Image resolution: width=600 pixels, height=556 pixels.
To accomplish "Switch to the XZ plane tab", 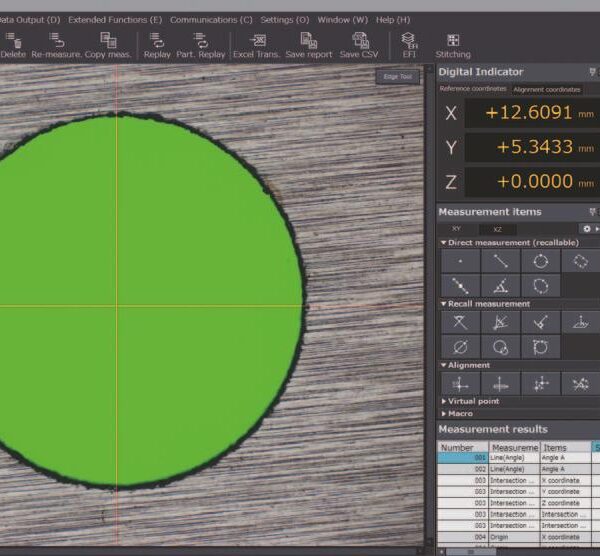I will point(498,229).
